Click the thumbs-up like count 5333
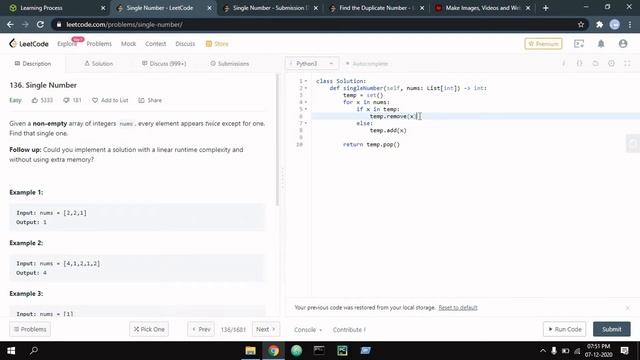The width and height of the screenshot is (640, 360). click(x=42, y=100)
